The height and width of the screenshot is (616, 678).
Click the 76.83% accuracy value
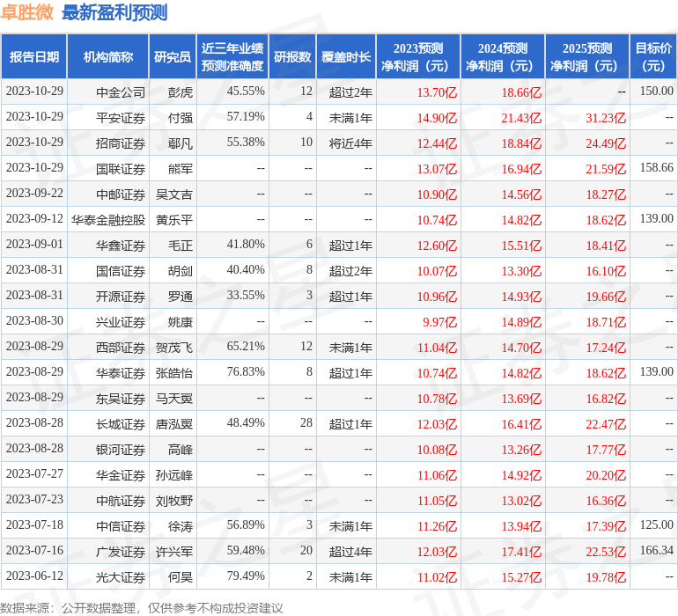click(246, 371)
